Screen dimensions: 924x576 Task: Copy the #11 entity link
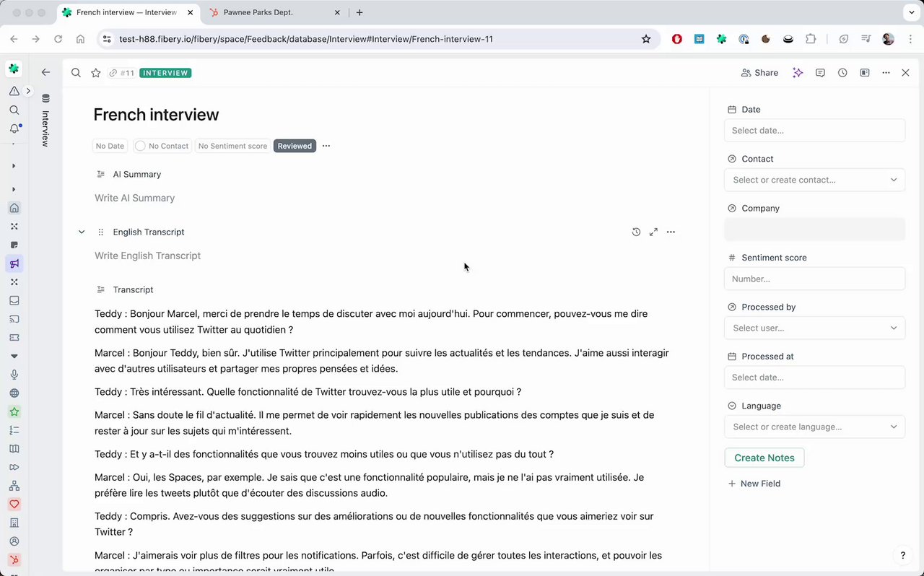click(121, 73)
